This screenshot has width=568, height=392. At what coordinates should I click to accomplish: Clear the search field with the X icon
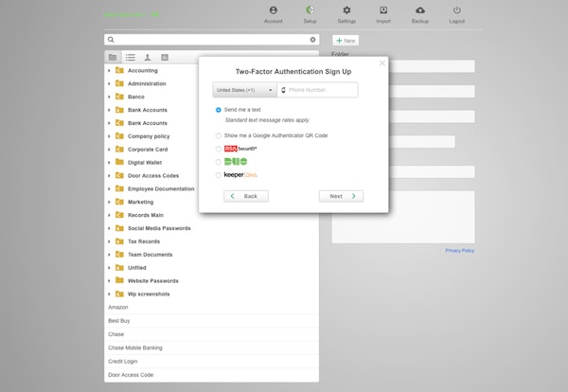tap(312, 40)
